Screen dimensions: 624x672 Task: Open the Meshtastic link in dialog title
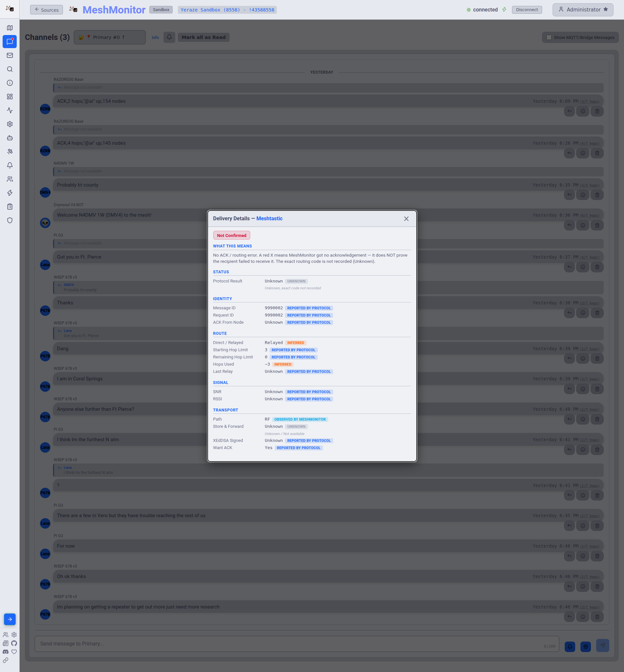pyautogui.click(x=270, y=219)
